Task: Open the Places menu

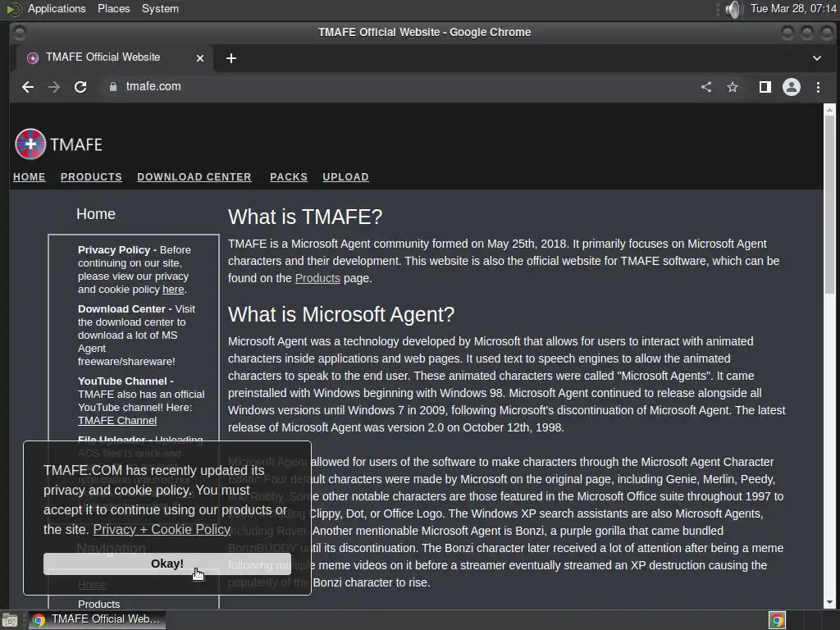Action: coord(113,8)
